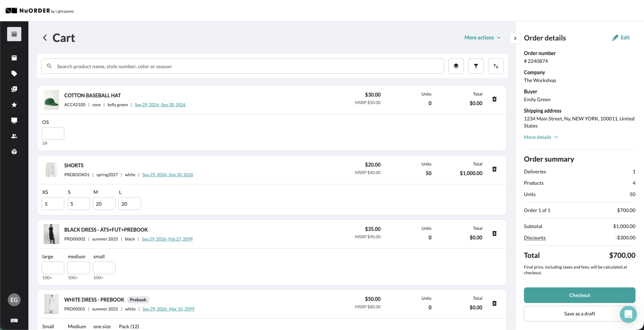644x330 pixels.
Task: Click the Checkout button
Action: [x=580, y=295]
